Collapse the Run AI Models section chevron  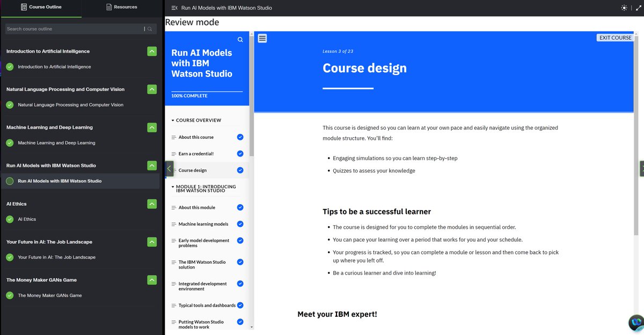(152, 166)
